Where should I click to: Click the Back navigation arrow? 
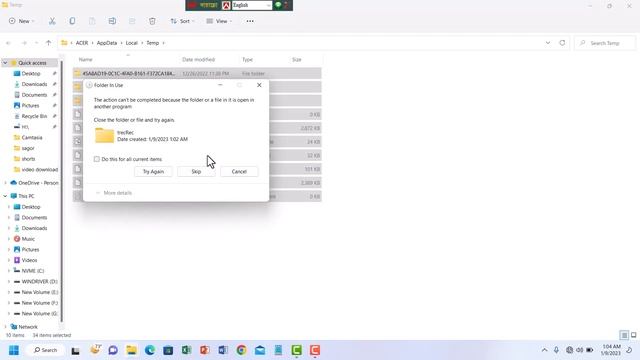click(x=9, y=43)
